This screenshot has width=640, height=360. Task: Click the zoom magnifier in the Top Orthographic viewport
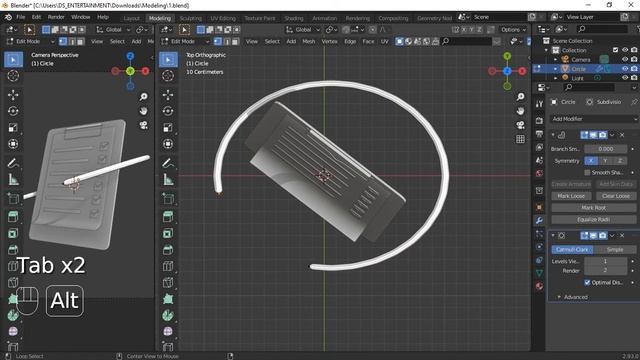[x=520, y=97]
